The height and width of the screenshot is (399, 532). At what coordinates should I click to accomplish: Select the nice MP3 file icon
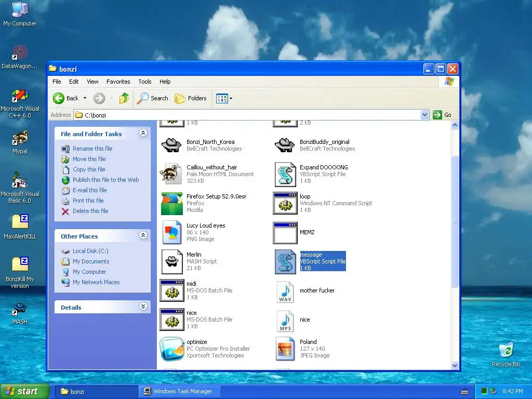coord(285,320)
